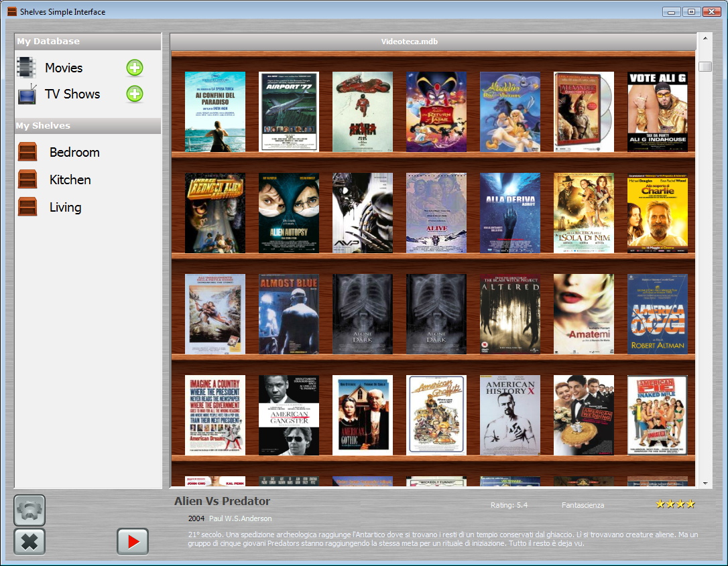The image size is (728, 566).
Task: Add a new movie with green plus
Action: [135, 68]
